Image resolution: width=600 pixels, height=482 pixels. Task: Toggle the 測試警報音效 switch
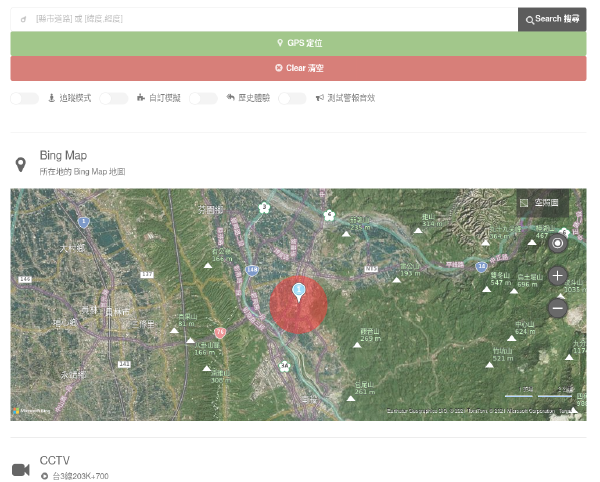[x=292, y=98]
